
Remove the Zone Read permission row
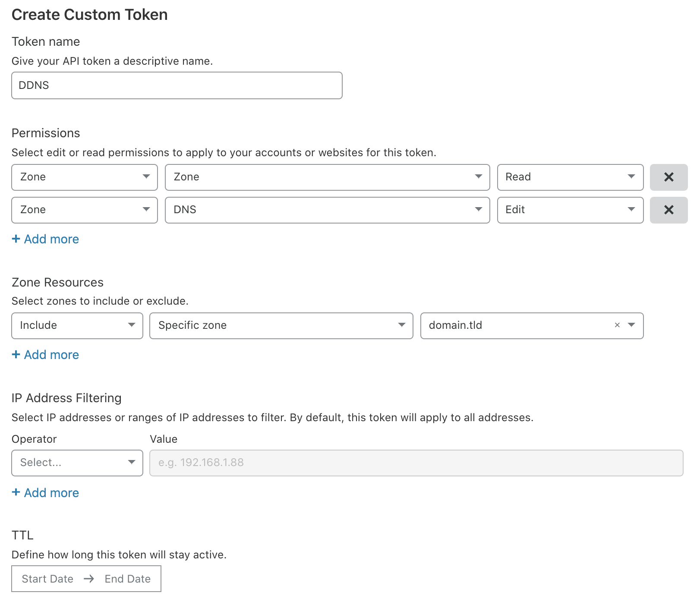click(x=668, y=177)
